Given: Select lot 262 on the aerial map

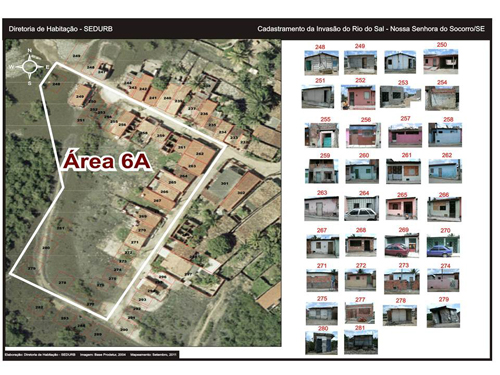Looking at the screenshot, I should click(200, 153).
